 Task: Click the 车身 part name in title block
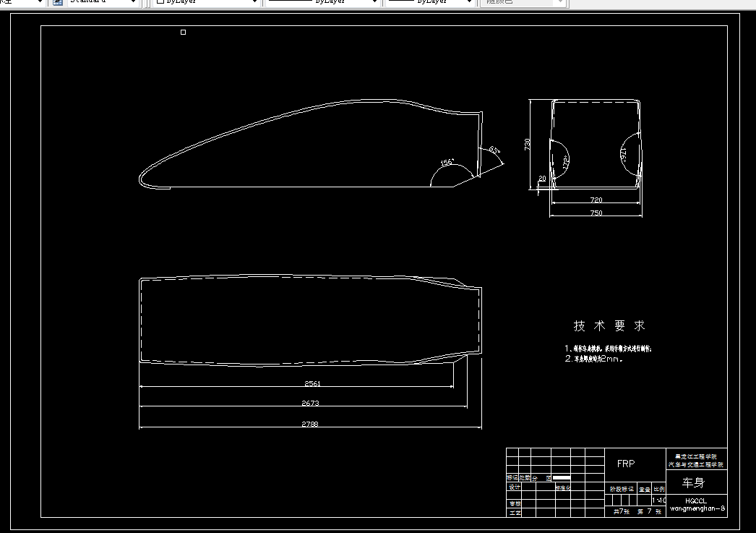[693, 482]
